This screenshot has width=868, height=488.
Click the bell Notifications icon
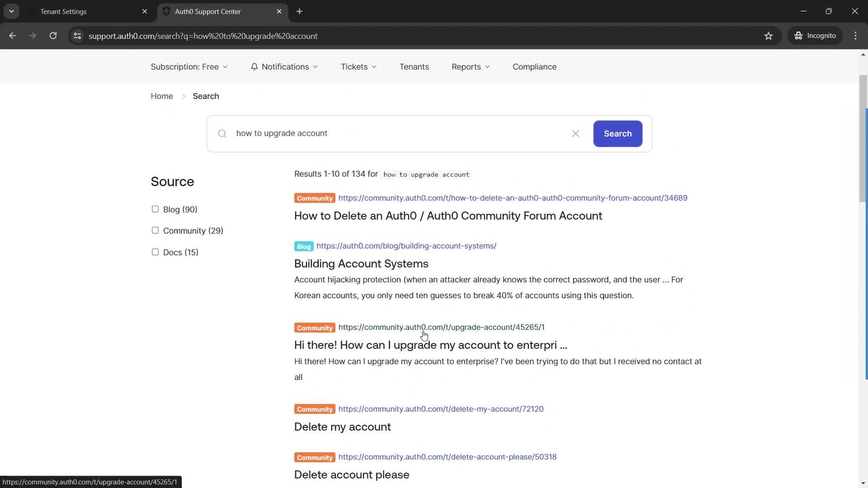click(254, 67)
